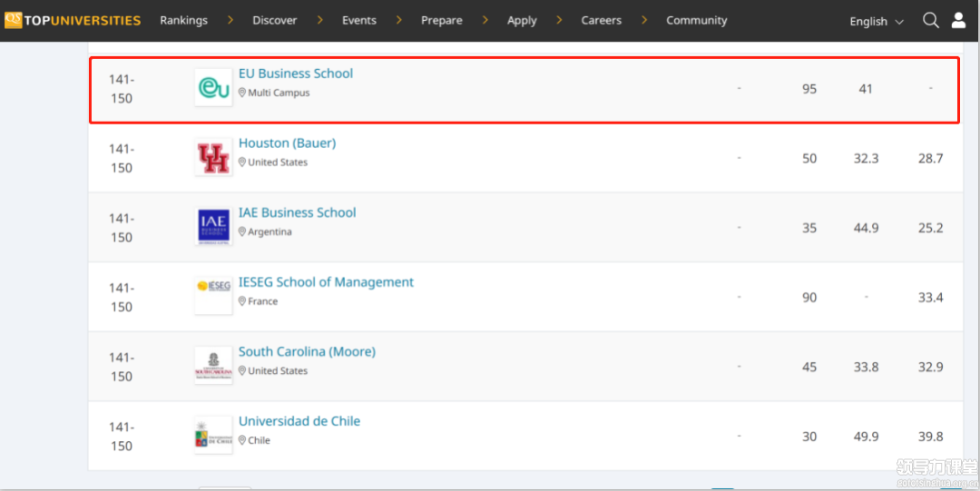Open the Events menu
The height and width of the screenshot is (491, 980).
(359, 20)
